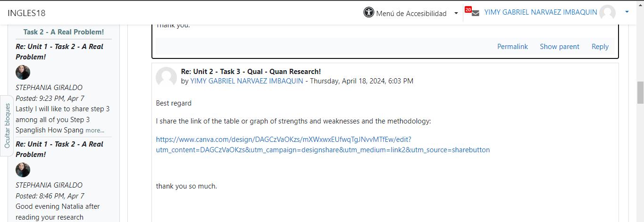Open Menú de Accesibilidad menu

411,13
